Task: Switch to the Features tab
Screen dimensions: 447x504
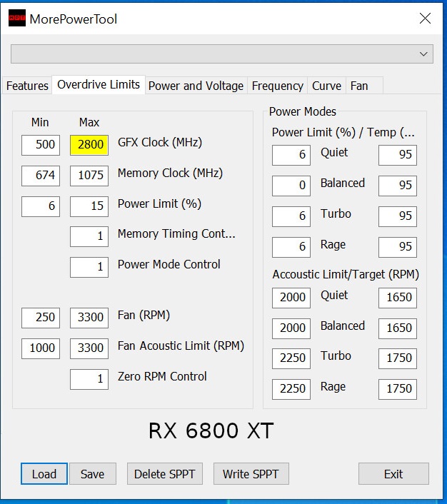Action: pyautogui.click(x=27, y=86)
